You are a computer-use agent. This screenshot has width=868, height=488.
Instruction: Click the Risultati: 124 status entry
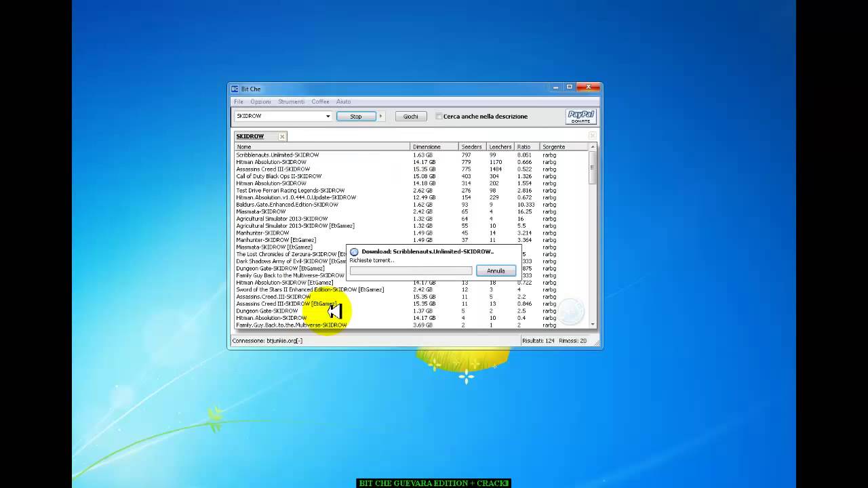pyautogui.click(x=538, y=341)
